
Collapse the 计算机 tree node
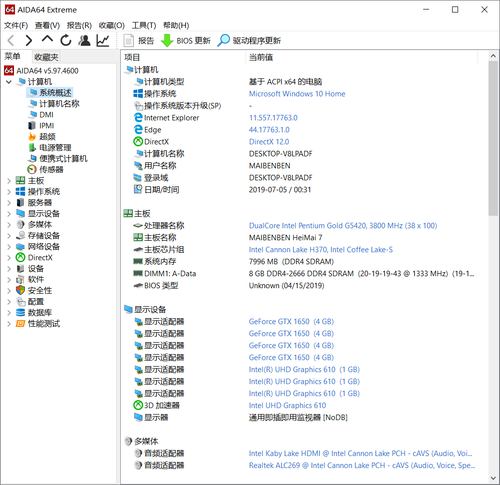pyautogui.click(x=9, y=82)
